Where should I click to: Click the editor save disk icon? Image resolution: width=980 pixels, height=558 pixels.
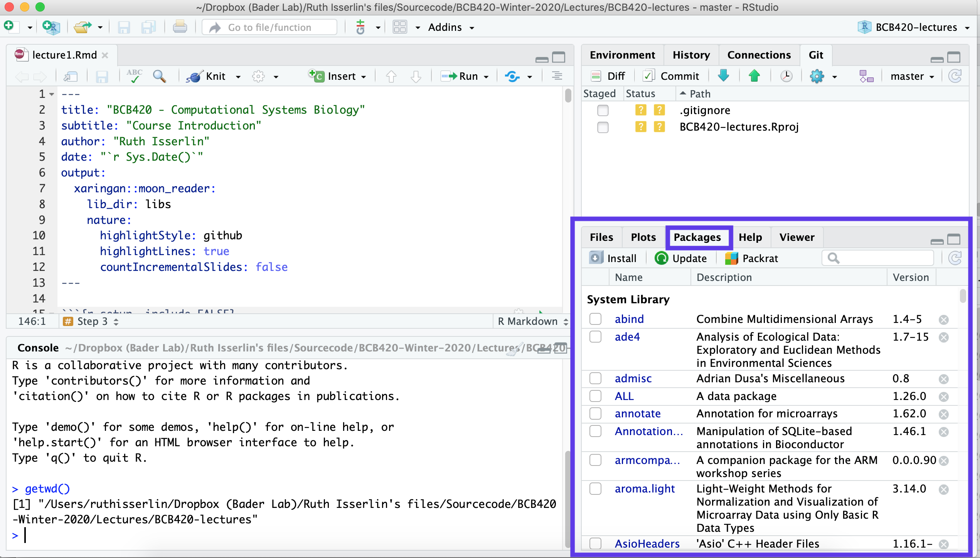[102, 77]
